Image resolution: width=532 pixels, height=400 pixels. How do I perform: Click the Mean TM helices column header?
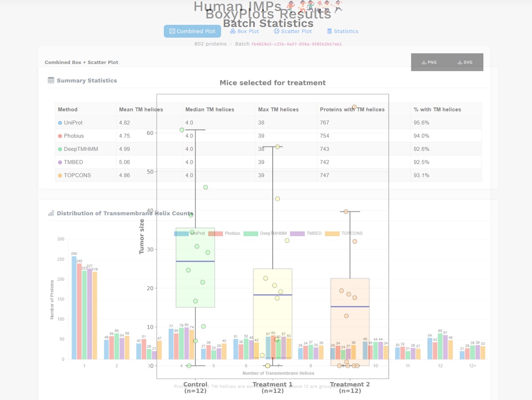click(141, 109)
